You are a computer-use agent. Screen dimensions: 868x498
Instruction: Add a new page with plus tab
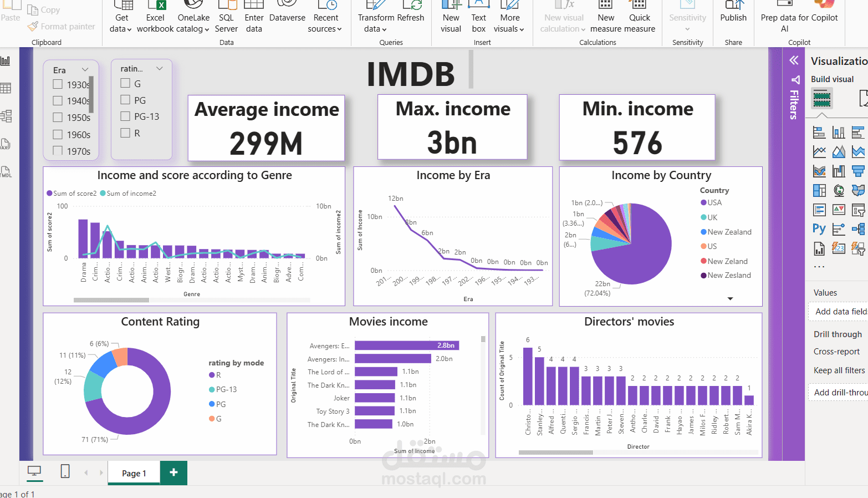[173, 472]
